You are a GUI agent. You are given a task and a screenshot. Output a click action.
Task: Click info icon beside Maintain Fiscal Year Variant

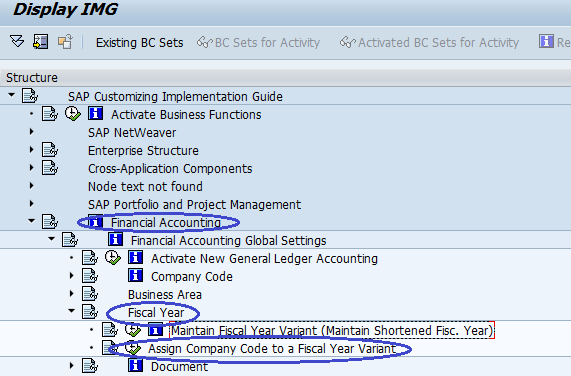tap(155, 330)
